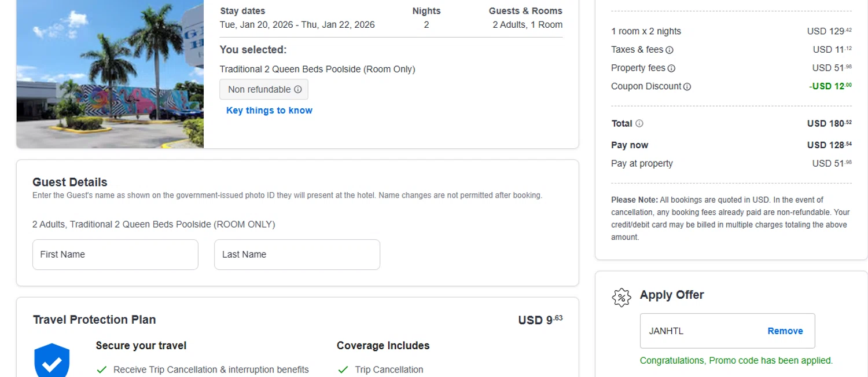The height and width of the screenshot is (377, 868).
Task: Click the Travel Protection Plan heading
Action: coord(94,320)
